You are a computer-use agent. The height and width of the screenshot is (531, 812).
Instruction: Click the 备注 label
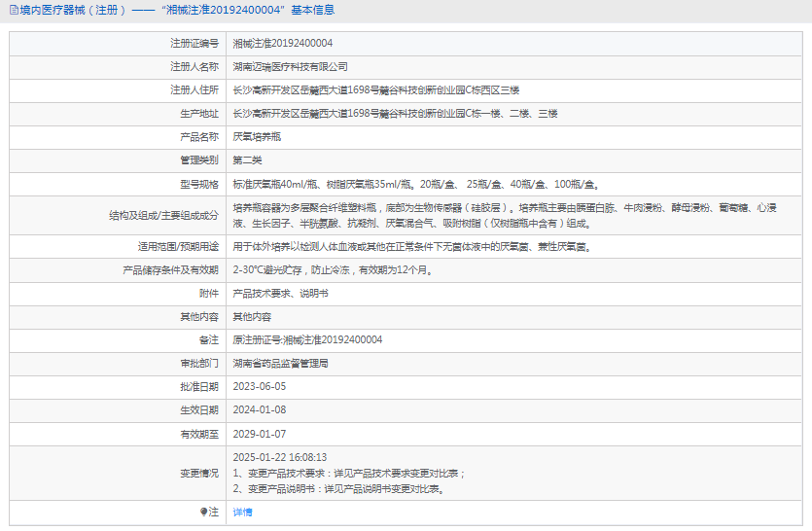click(x=209, y=339)
